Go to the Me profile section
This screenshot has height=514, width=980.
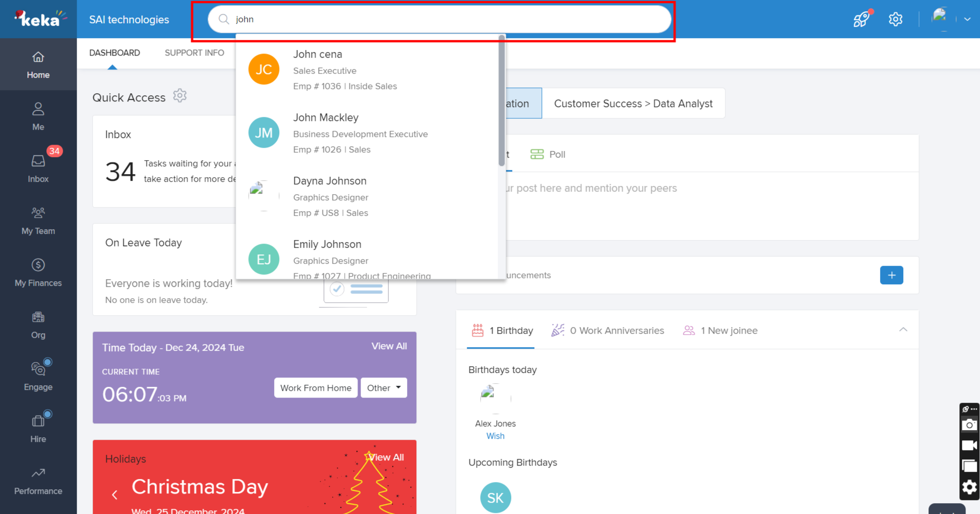click(x=38, y=116)
